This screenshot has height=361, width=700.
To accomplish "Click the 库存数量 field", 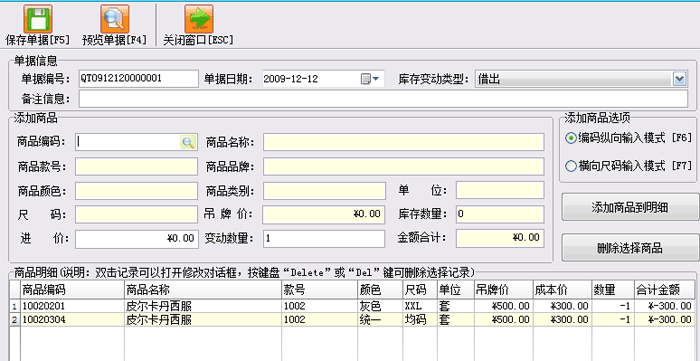I will 500,214.
